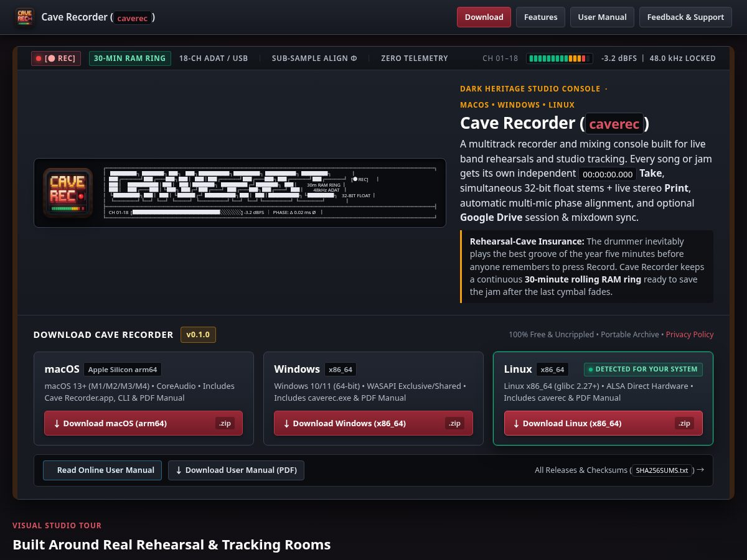
Task: Click the Cave Recorder header title
Action: pos(98,17)
